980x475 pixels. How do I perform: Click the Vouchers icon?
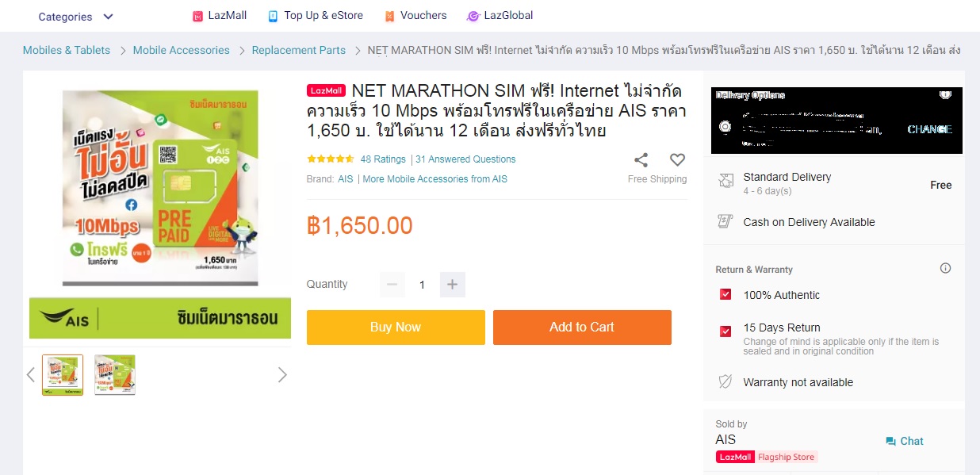(x=389, y=16)
